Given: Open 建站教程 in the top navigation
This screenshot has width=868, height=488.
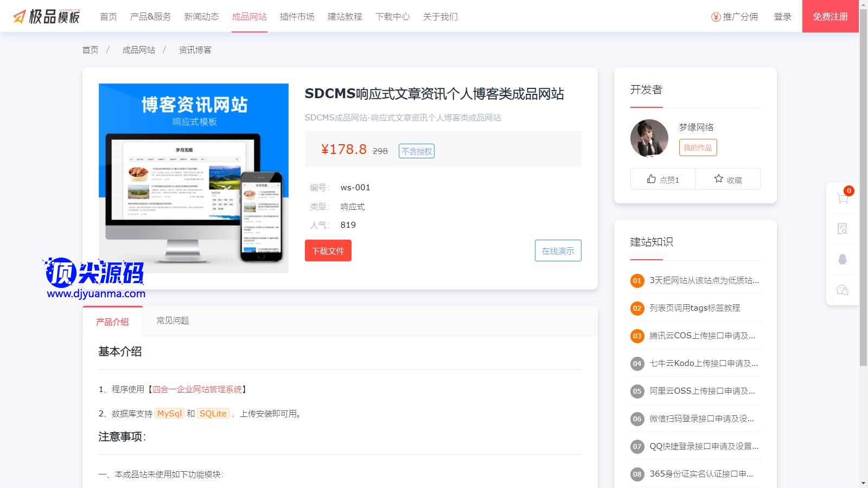Looking at the screenshot, I should [x=344, y=17].
